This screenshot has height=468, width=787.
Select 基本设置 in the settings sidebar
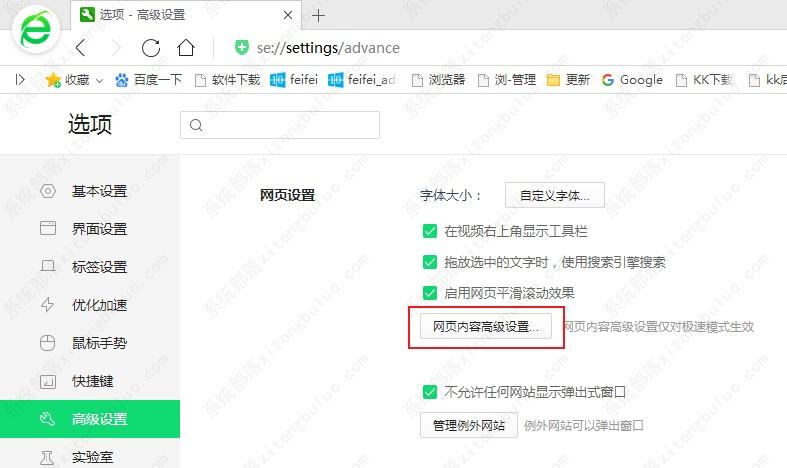[99, 191]
